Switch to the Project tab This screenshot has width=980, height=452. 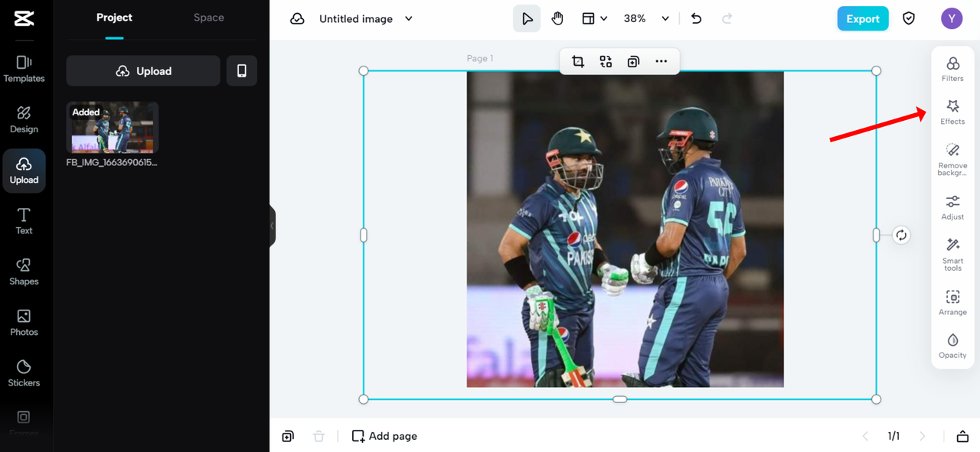pos(114,18)
